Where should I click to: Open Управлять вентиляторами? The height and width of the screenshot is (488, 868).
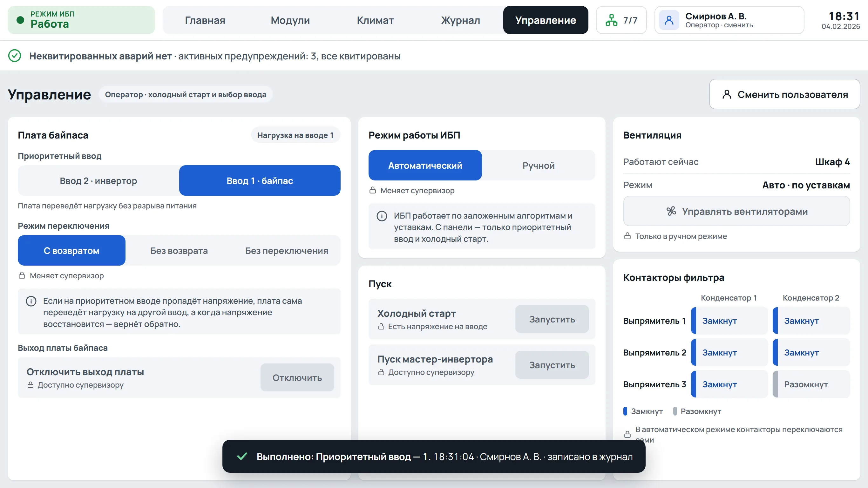coord(736,211)
